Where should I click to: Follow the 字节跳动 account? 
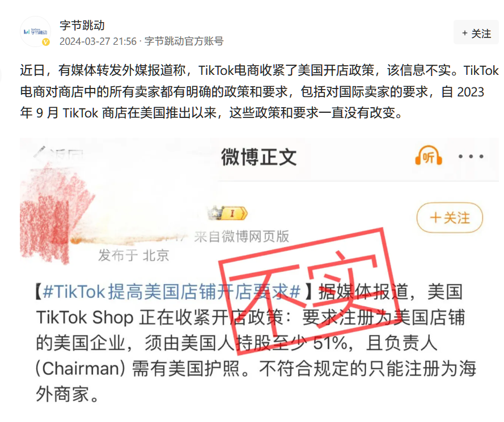click(x=476, y=33)
